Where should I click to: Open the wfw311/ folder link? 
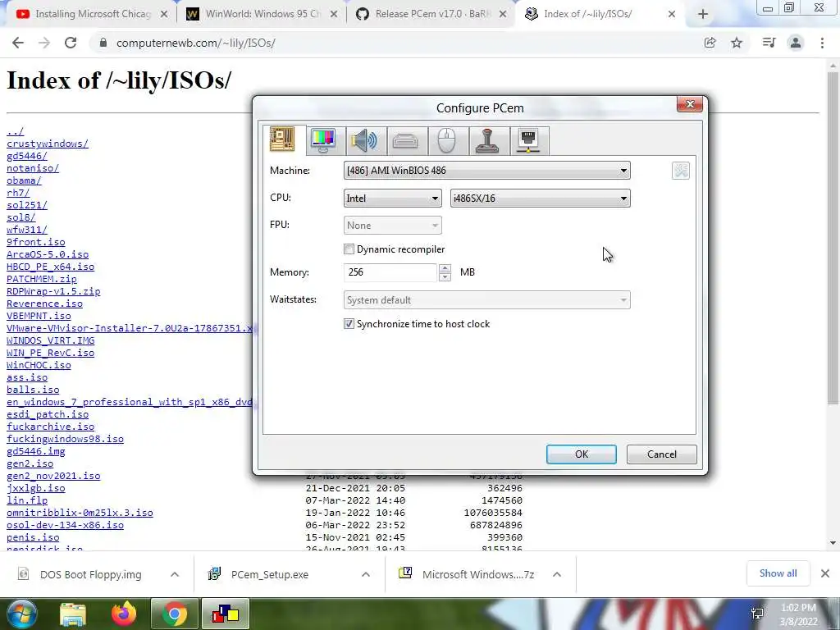[27, 230]
